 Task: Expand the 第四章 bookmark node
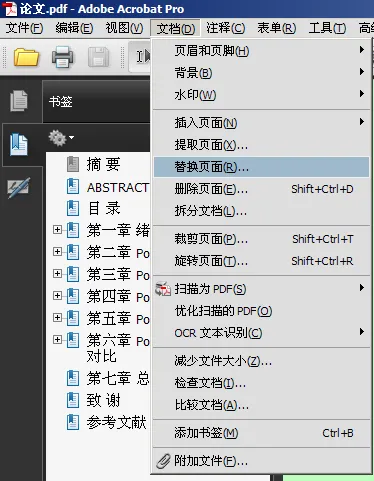57,296
